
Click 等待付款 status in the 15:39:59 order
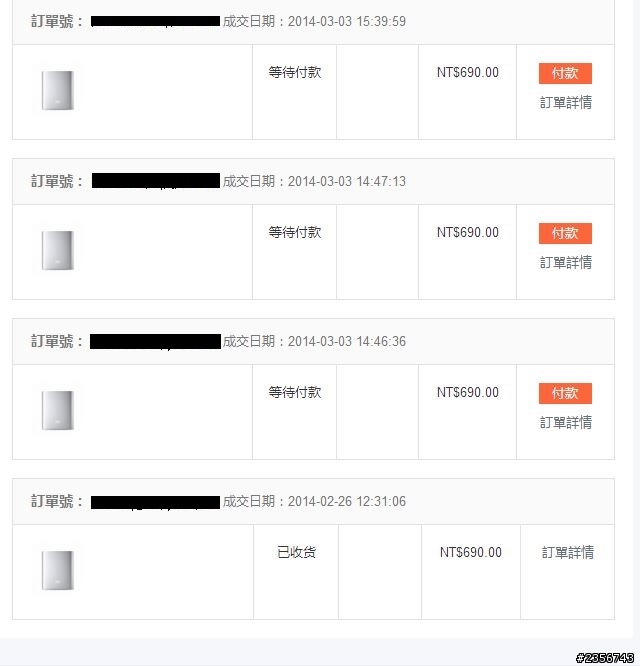click(295, 72)
